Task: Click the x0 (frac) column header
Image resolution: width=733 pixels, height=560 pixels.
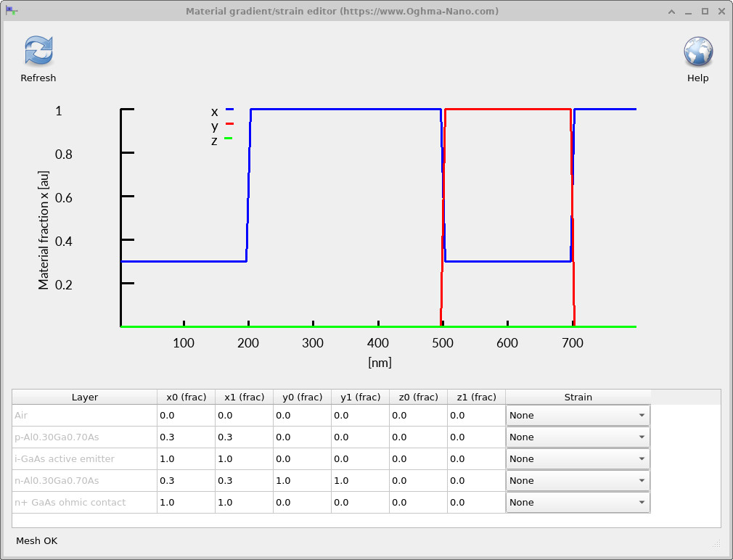Action: [x=186, y=397]
